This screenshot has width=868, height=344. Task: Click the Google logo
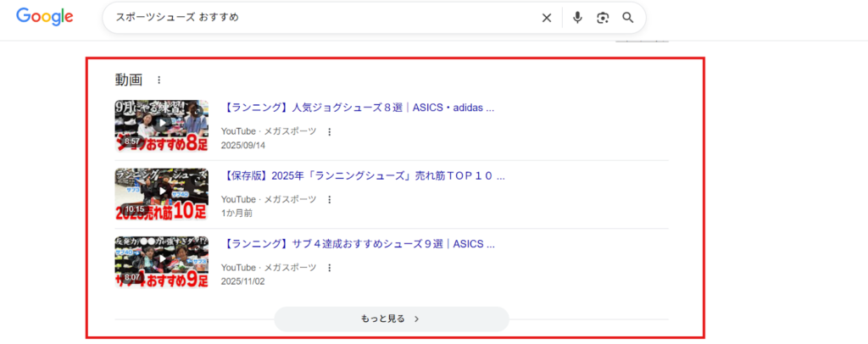tap(44, 17)
